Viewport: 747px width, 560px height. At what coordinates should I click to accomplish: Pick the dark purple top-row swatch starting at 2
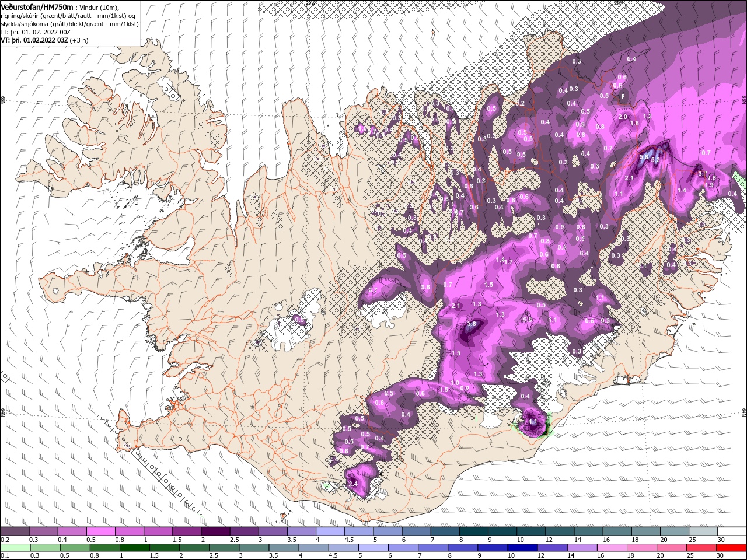coord(215,531)
